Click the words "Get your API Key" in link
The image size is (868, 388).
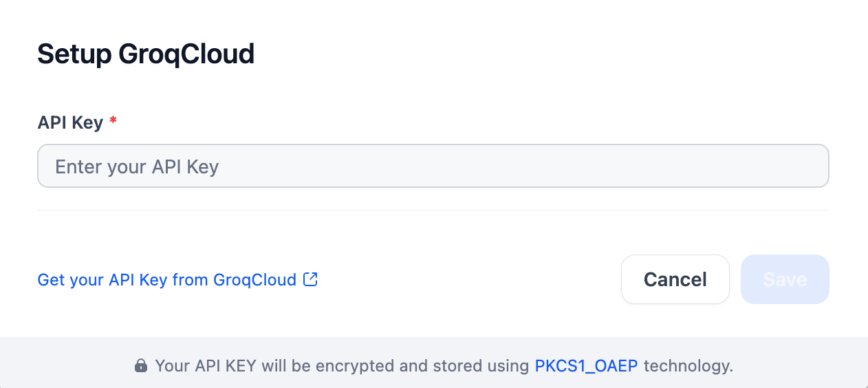pyautogui.click(x=102, y=280)
